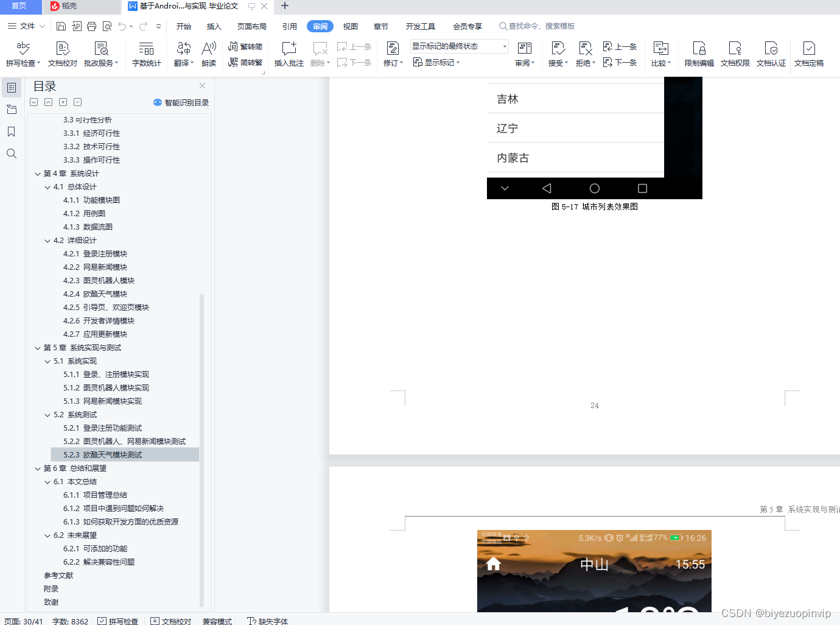This screenshot has height=625, width=840.
Task: Open the search sidebar icon
Action: click(x=12, y=154)
